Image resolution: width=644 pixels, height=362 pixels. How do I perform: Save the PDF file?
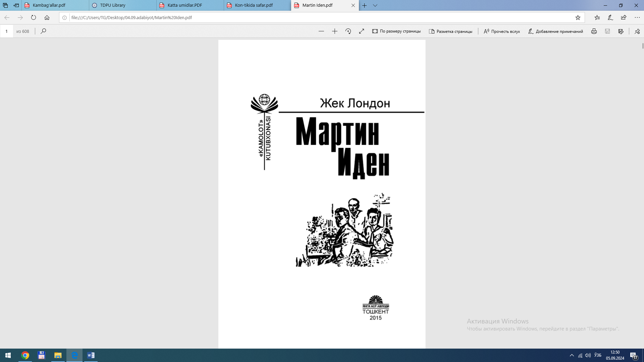[x=607, y=31]
